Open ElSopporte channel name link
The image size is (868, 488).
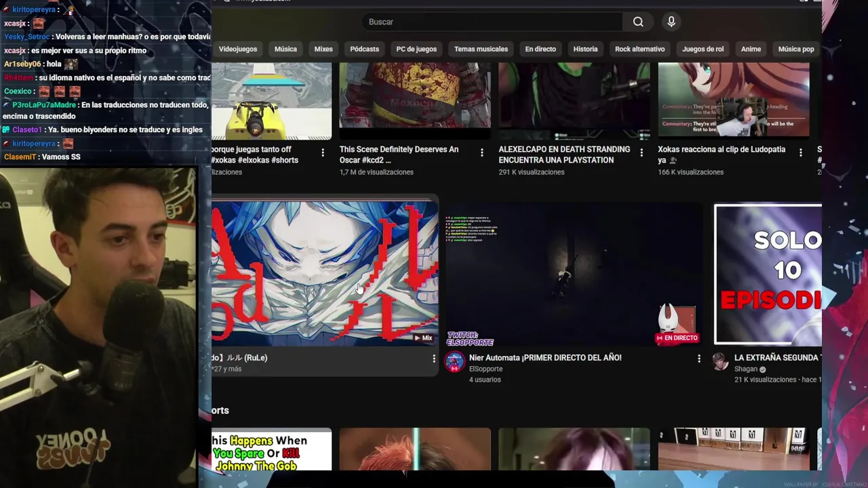pyautogui.click(x=486, y=369)
